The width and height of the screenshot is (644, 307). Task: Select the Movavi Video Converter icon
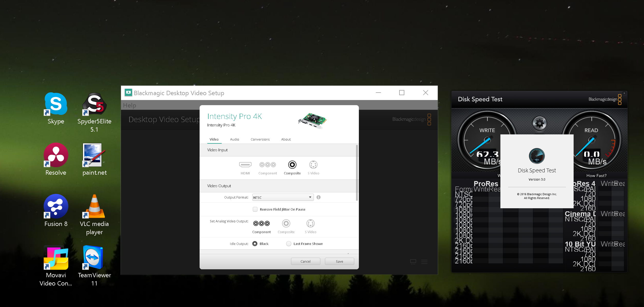tap(56, 266)
